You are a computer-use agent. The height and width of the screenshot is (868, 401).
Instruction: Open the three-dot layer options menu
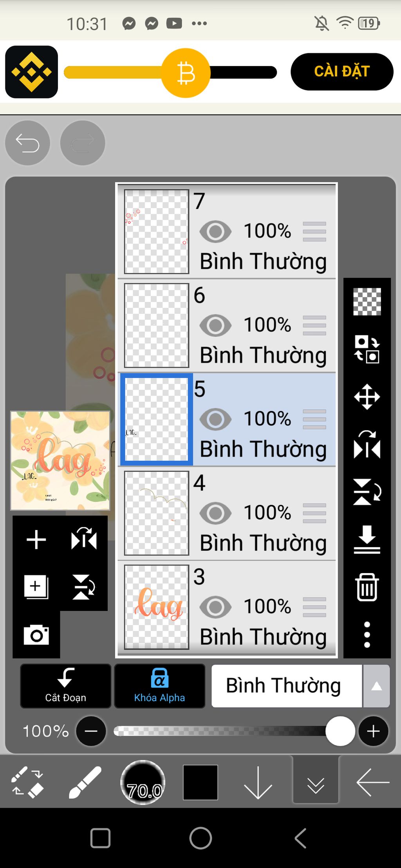coord(367,634)
